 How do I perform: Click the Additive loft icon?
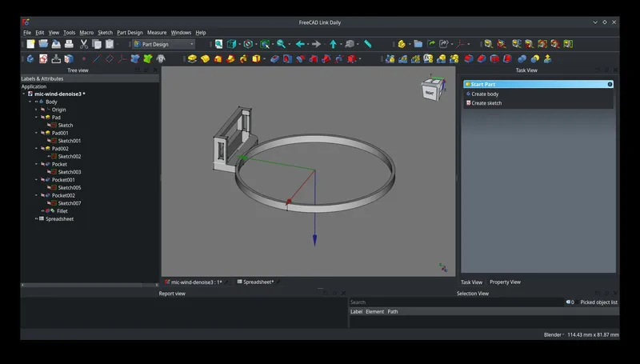click(218, 59)
